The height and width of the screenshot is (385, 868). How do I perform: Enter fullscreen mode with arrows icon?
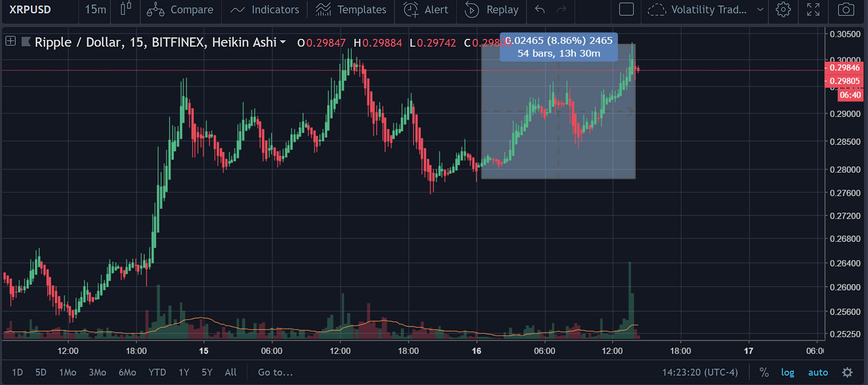click(814, 9)
